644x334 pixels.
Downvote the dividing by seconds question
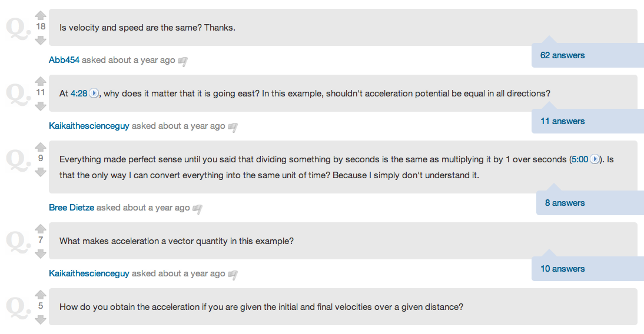[x=41, y=172]
